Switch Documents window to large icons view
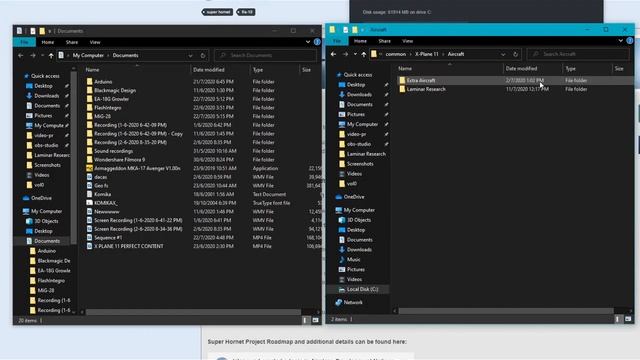The width and height of the screenshot is (640, 360). (316, 320)
